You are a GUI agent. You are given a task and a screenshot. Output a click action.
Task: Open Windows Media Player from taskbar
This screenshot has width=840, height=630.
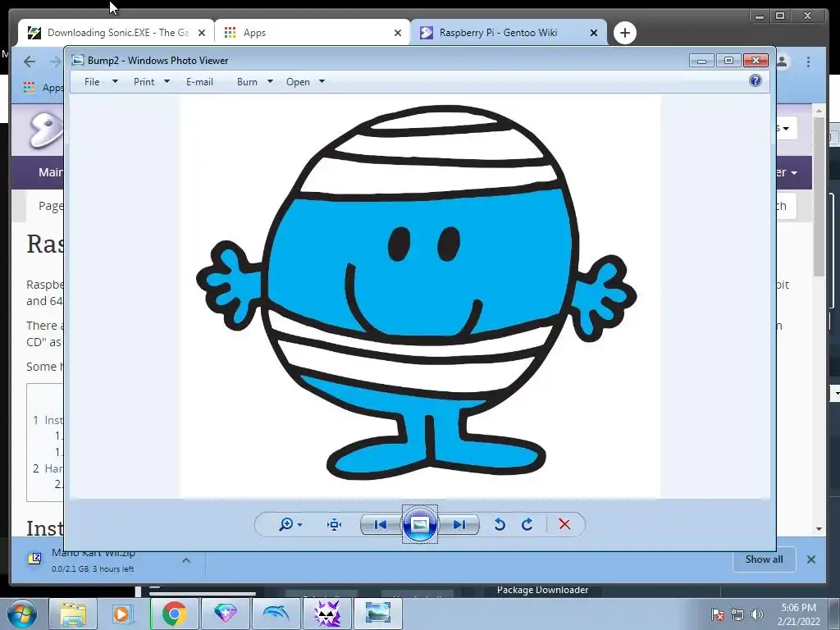pyautogui.click(x=123, y=614)
